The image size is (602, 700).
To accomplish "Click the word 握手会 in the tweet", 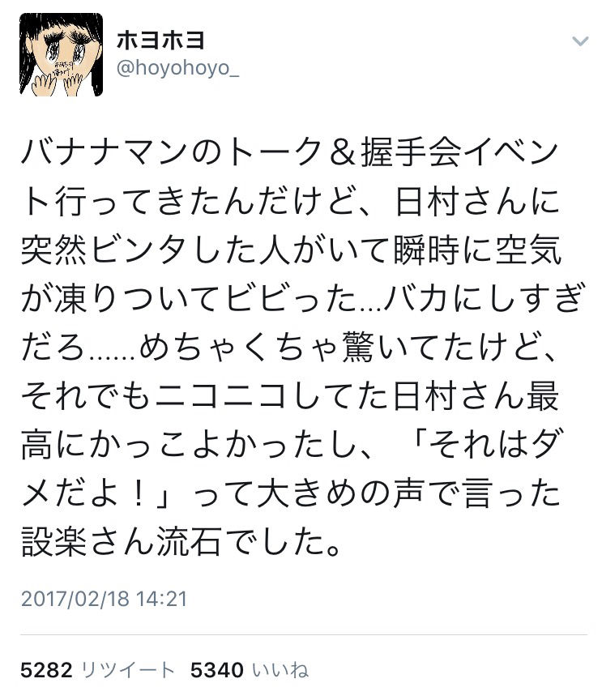I will 411,152.
